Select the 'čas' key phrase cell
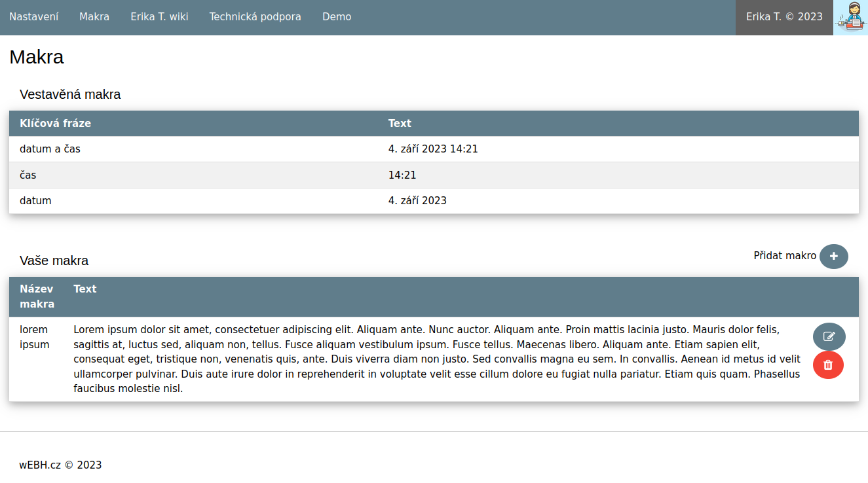Image resolution: width=868 pixels, height=483 pixels. click(28, 175)
